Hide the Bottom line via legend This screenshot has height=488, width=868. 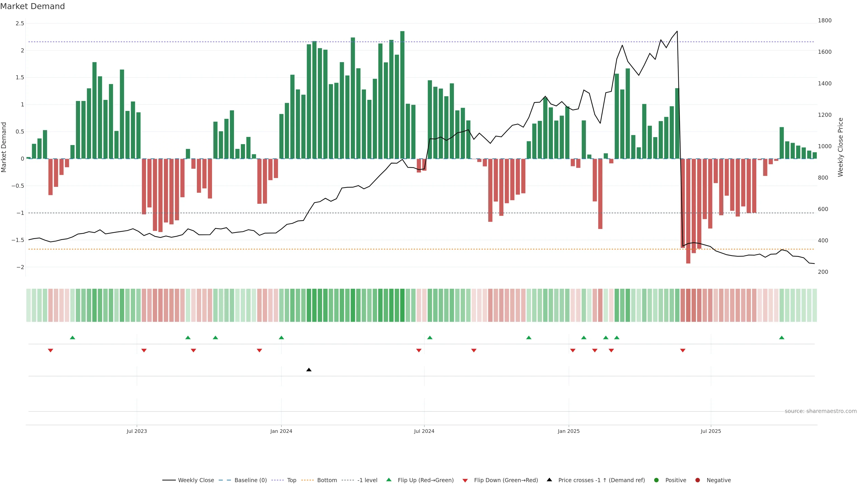[327, 480]
